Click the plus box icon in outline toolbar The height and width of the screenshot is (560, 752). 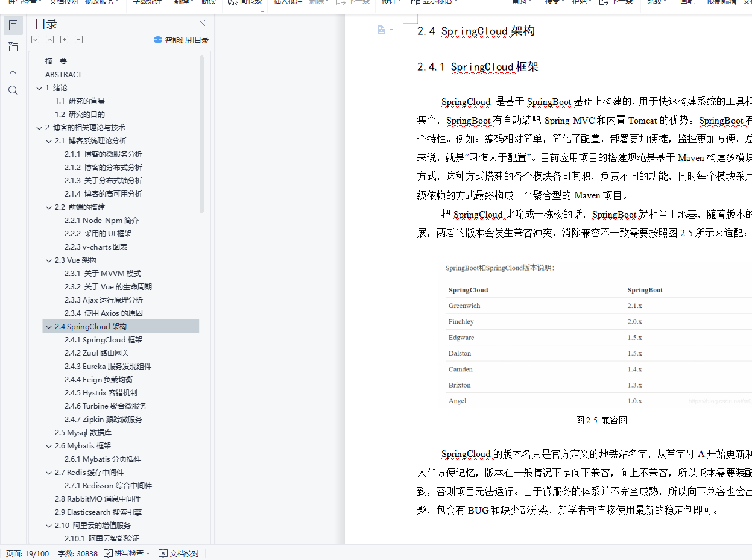[x=65, y=40]
